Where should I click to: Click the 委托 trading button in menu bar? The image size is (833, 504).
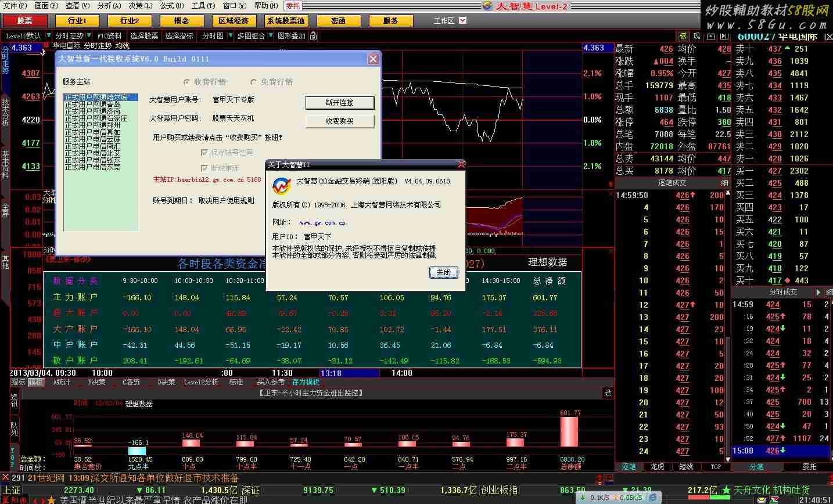pos(293,6)
